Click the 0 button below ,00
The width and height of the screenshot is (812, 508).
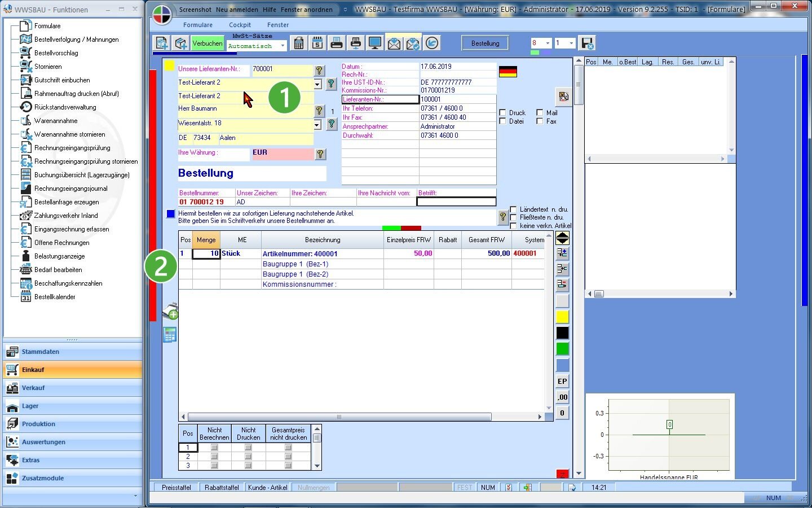click(x=562, y=413)
